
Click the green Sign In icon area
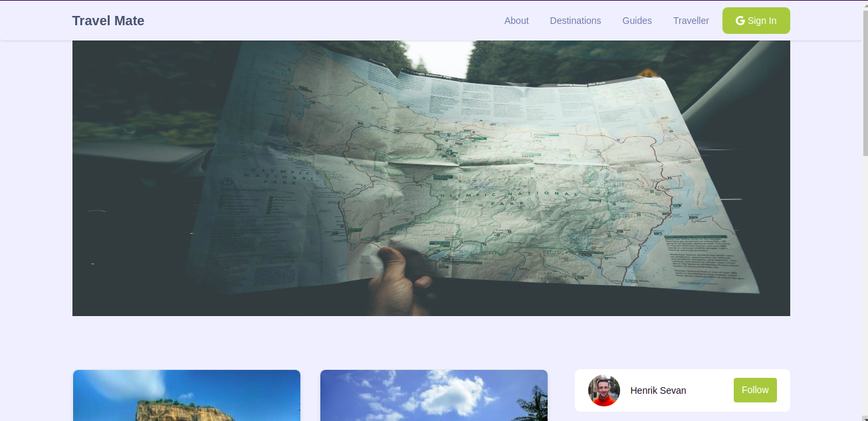point(756,21)
